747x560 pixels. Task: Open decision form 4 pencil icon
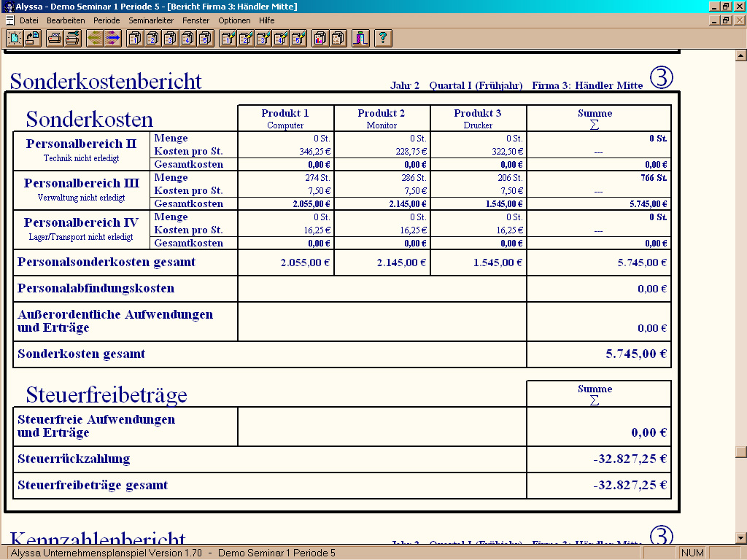point(281,38)
